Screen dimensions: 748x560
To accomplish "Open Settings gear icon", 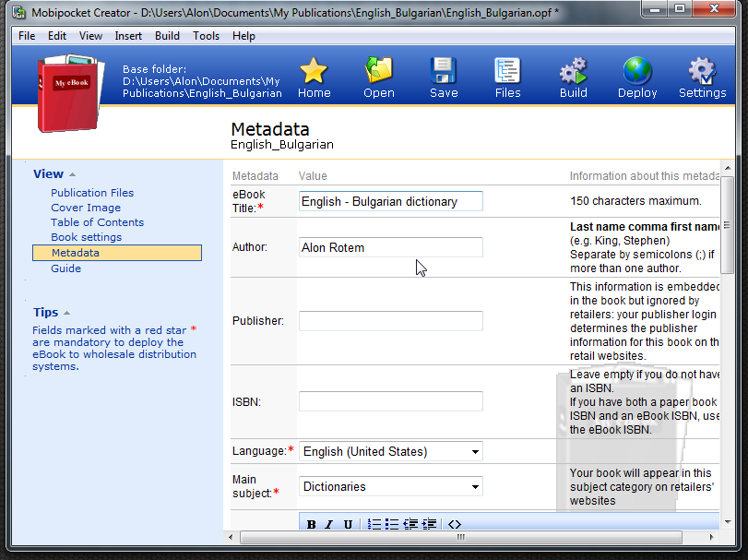I will tap(702, 77).
